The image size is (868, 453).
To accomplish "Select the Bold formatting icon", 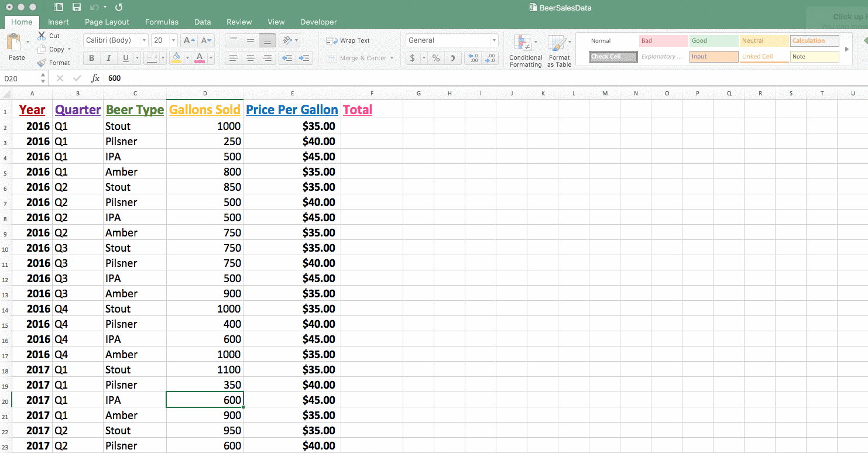I will [91, 58].
